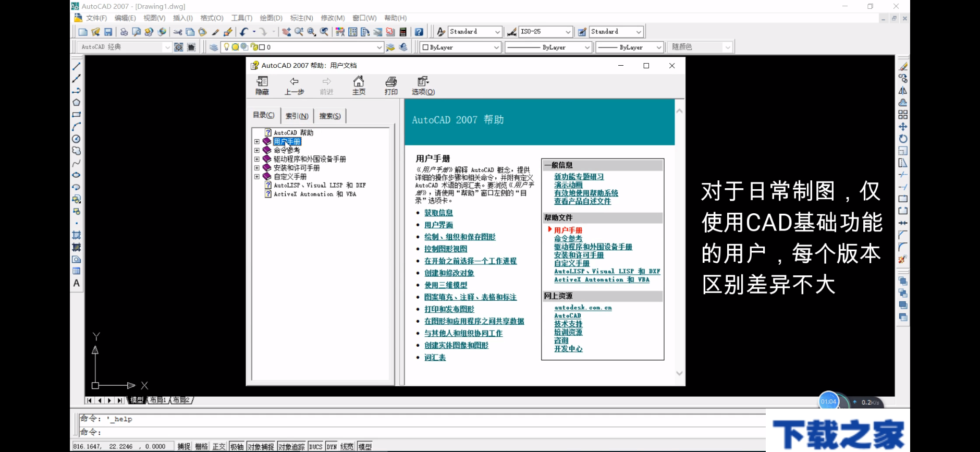Click the Save icon in standard toolbar
980x452 pixels.
[x=108, y=32]
